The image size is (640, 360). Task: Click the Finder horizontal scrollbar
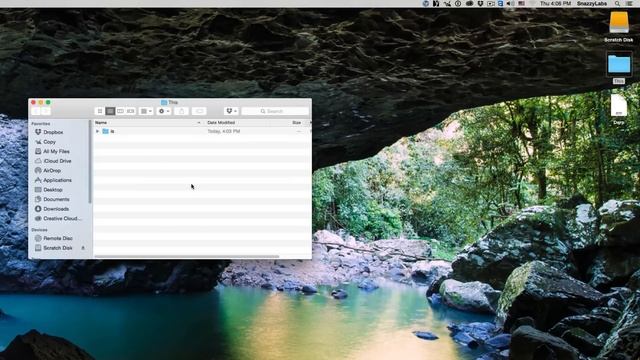click(x=187, y=257)
